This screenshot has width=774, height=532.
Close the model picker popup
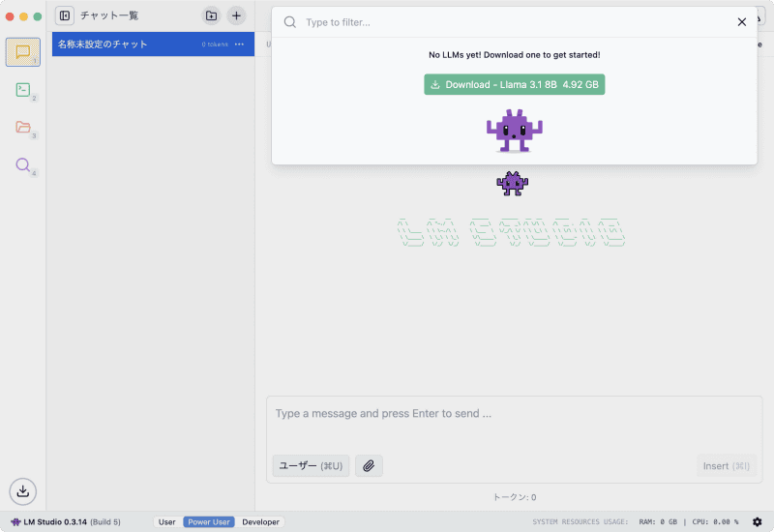(741, 22)
